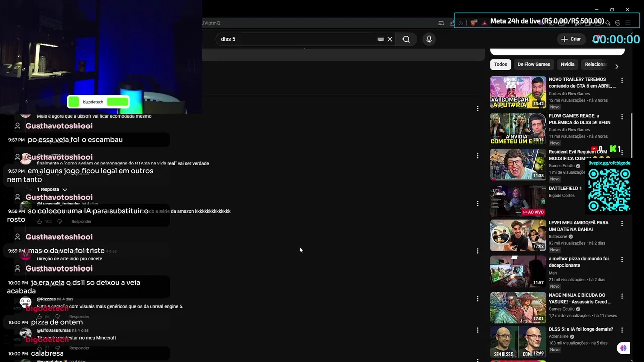Open options for LEVEI MEU AMIGO/FÃ video
The image size is (644, 362).
(x=622, y=223)
